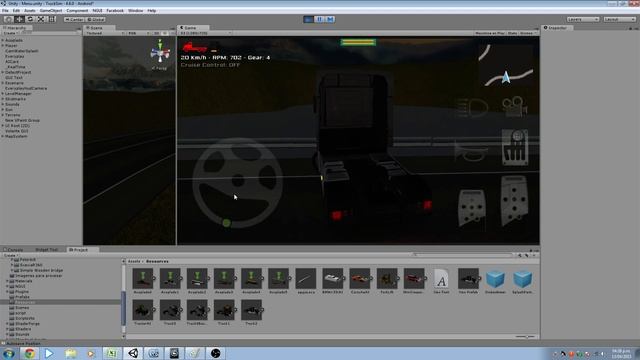Expand Materials folder in Project

coord(7,281)
